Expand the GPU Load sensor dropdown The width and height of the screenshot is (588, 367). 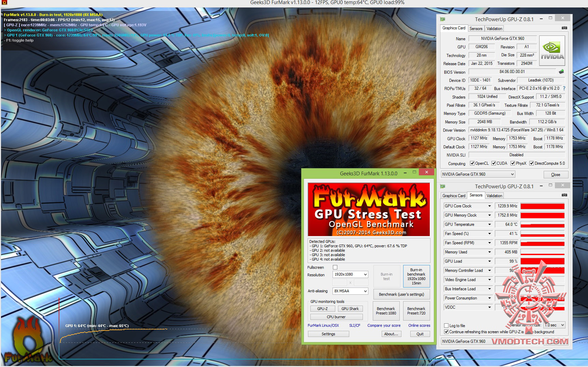click(x=489, y=261)
